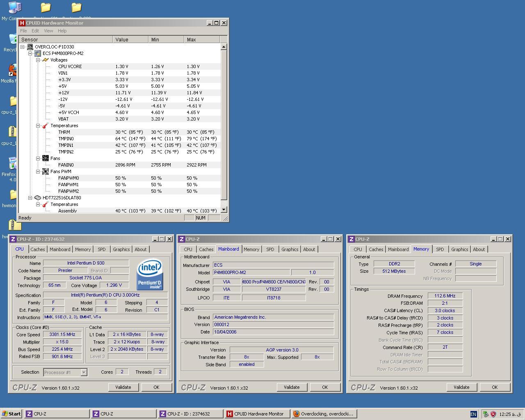Open the My Computer desktop icon
The image size is (525, 420).
[14, 7]
